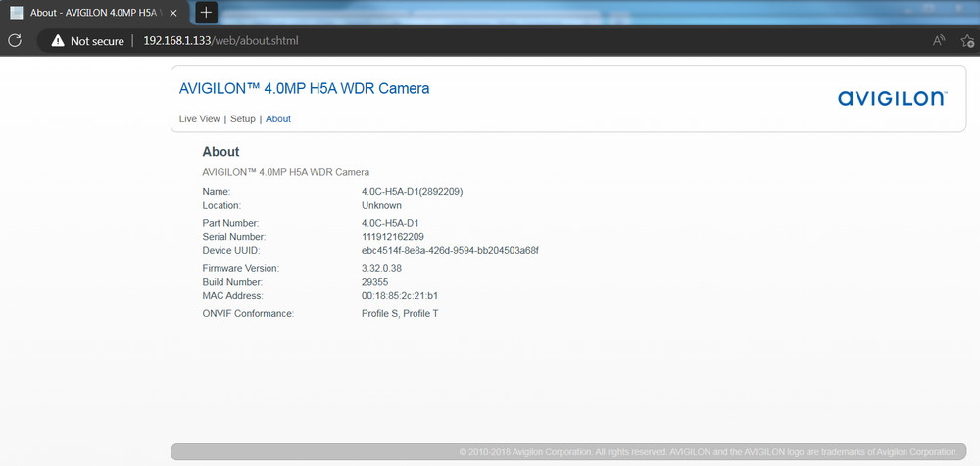Click the Avigilon logo
Viewport: 980px width, 466px height.
893,98
